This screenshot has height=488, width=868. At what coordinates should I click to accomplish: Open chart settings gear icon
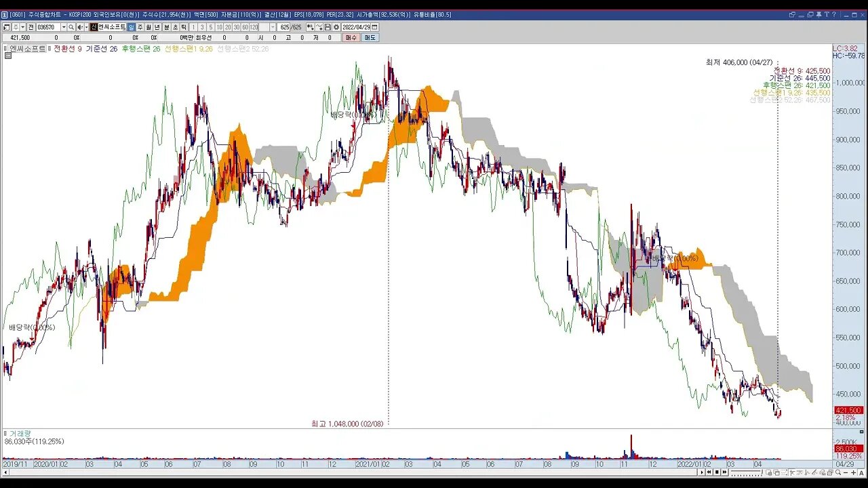(336, 27)
